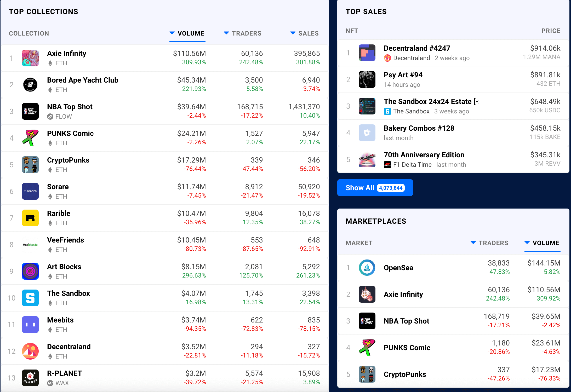Click the F1 Delta Time collection link
Screen dimensions: 571x392
(412, 165)
